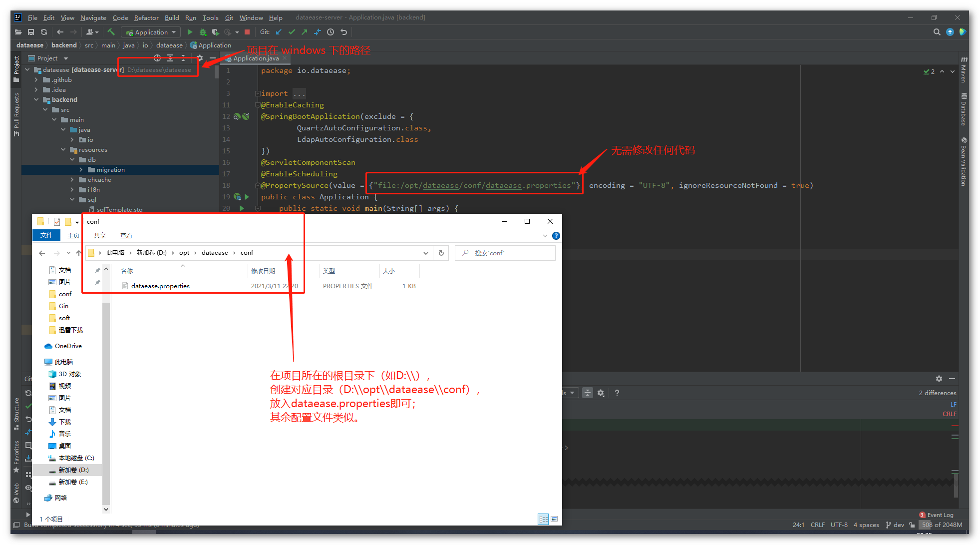Image resolution: width=980 pixels, height=545 pixels.
Task: Open the Navigate menu
Action: [93, 17]
